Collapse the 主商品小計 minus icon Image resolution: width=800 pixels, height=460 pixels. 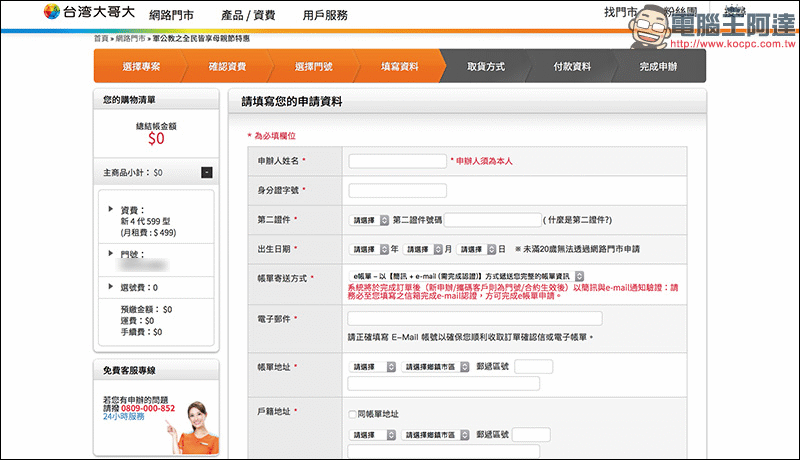[x=206, y=173]
